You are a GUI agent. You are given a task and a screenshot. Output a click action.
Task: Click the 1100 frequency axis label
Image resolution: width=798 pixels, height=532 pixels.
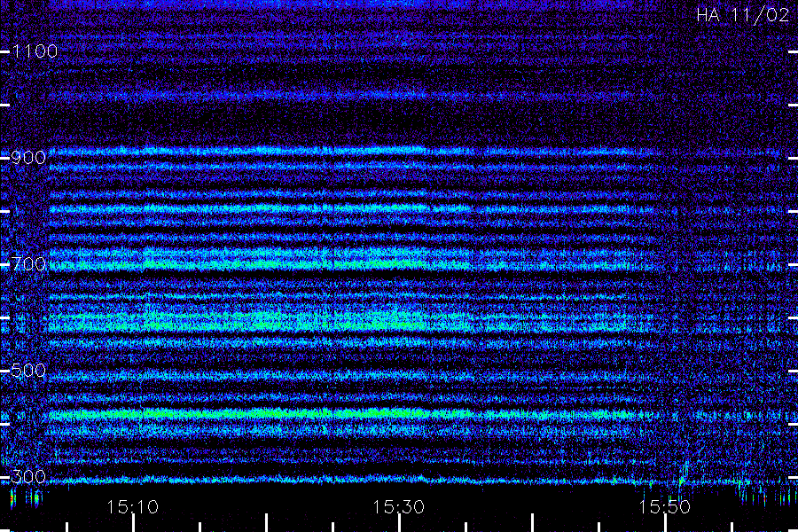[x=35, y=51]
